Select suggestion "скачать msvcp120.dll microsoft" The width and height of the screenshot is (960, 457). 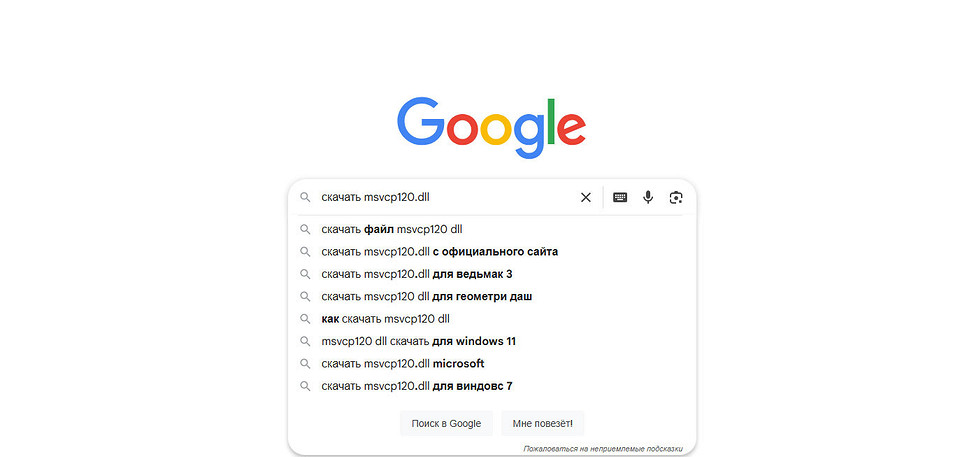402,364
